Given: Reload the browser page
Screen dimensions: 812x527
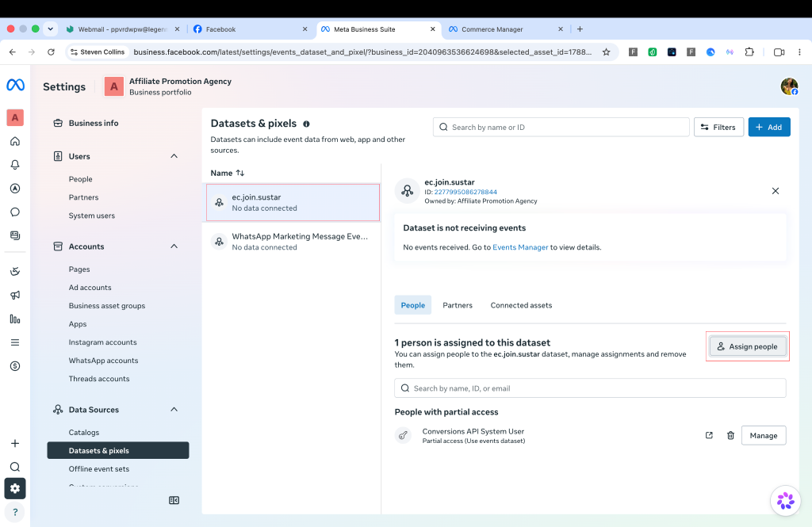Looking at the screenshot, I should coord(51,52).
